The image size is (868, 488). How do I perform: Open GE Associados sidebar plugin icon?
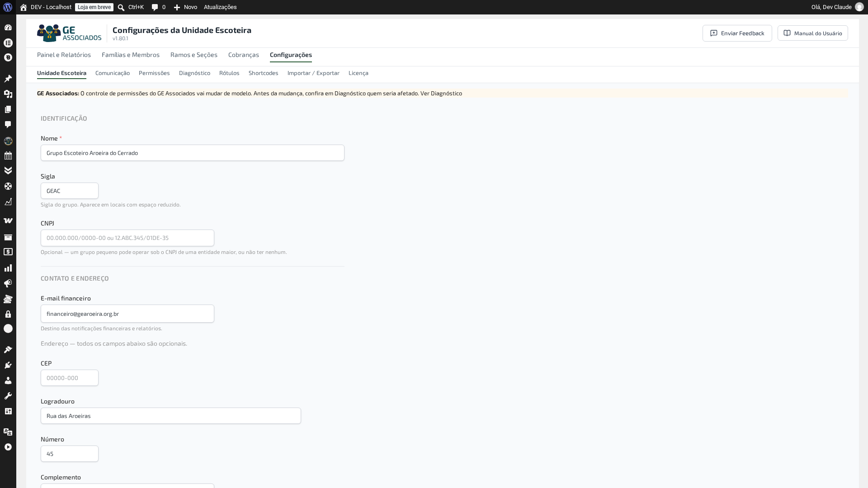(8, 141)
